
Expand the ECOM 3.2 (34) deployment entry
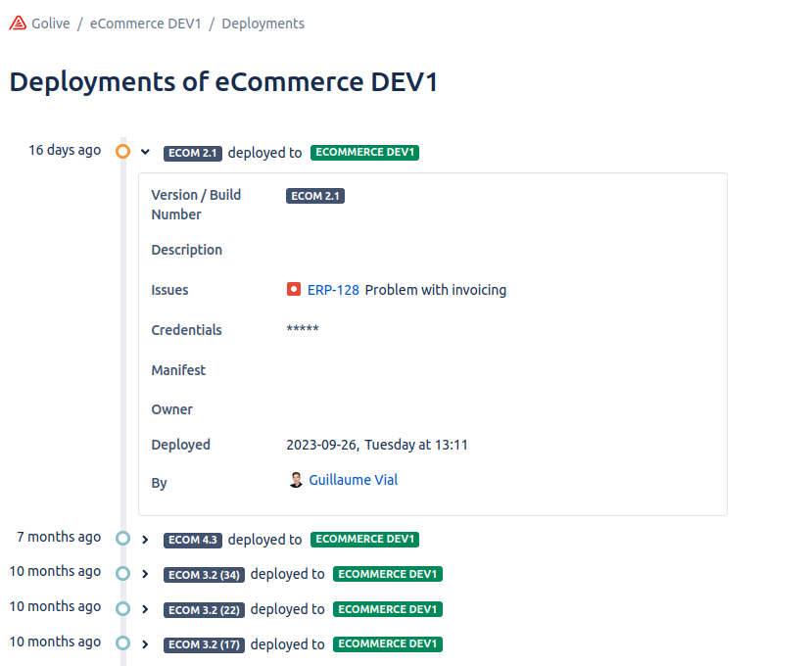click(x=145, y=574)
